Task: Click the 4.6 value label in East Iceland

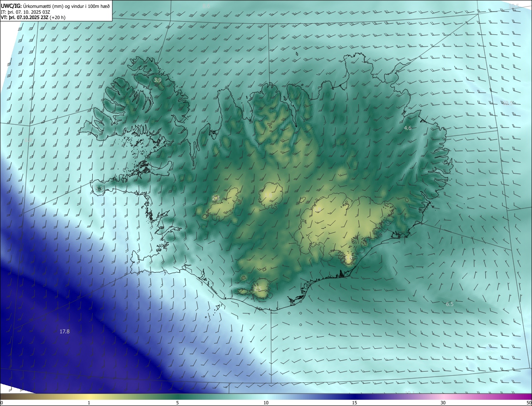Action: coord(408,128)
